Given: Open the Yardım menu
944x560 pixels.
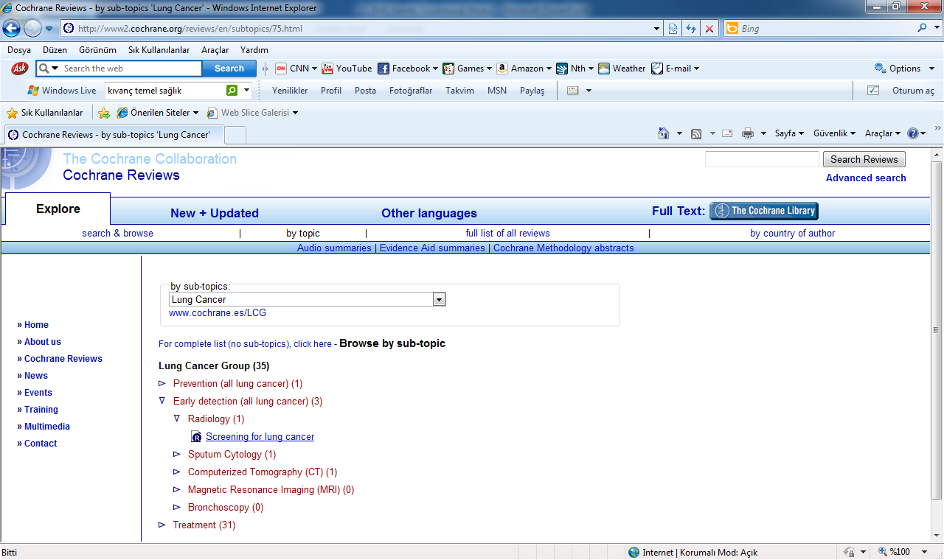Looking at the screenshot, I should pos(254,50).
